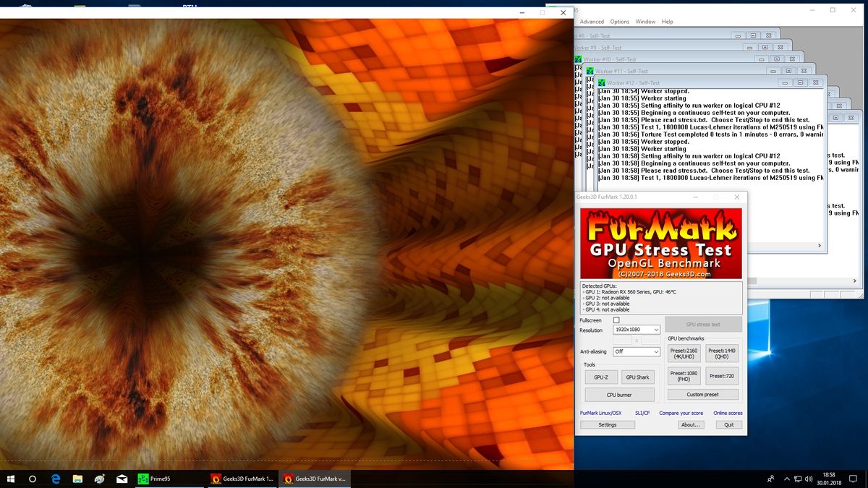Open the Options menu in Prime95
The image size is (868, 488).
click(619, 22)
